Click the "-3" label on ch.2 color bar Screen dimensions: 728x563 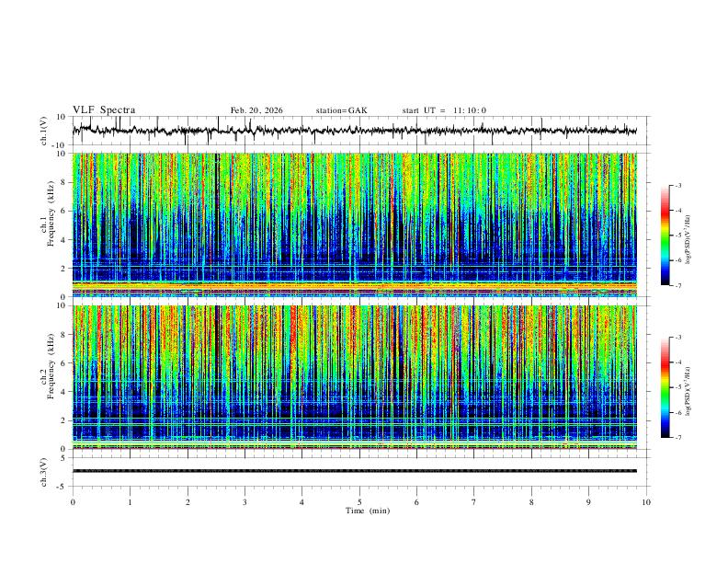pyautogui.click(x=678, y=338)
